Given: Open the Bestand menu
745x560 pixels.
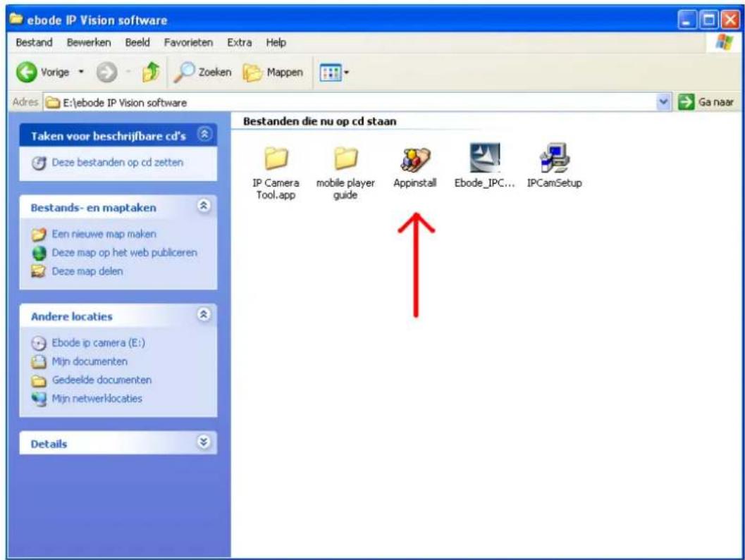Looking at the screenshot, I should coord(35,43).
